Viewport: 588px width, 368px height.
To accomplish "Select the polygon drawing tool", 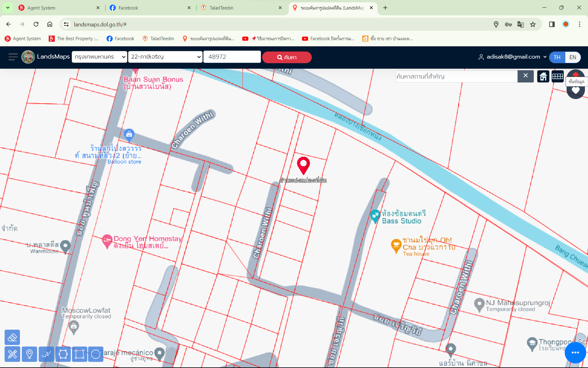I will (x=63, y=354).
